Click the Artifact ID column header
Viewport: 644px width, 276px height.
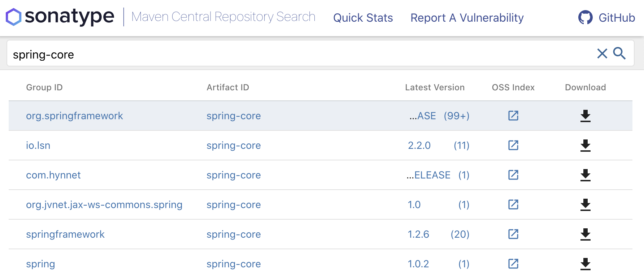228,87
